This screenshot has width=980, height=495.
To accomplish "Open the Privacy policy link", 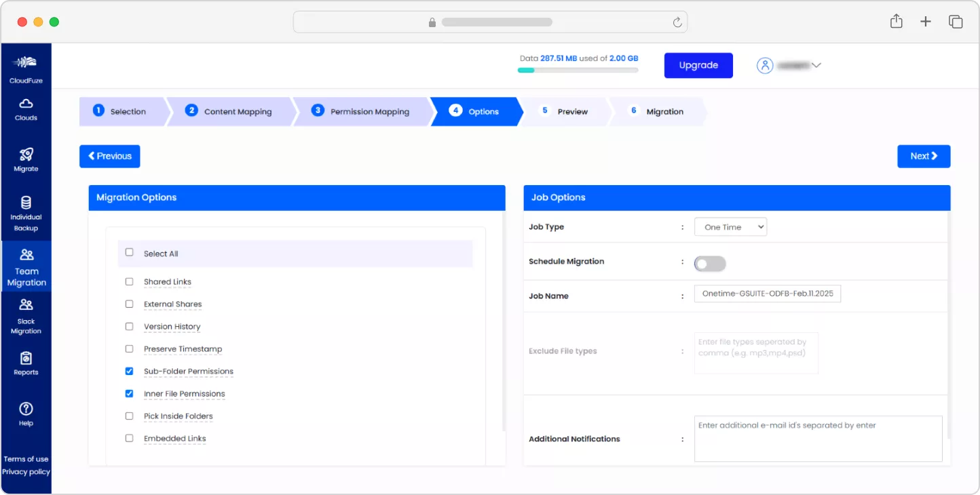I will click(26, 472).
